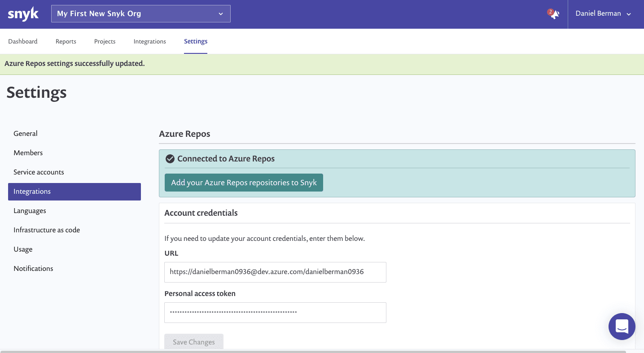Click the Settings page title
The image size is (644, 353).
[x=37, y=93]
